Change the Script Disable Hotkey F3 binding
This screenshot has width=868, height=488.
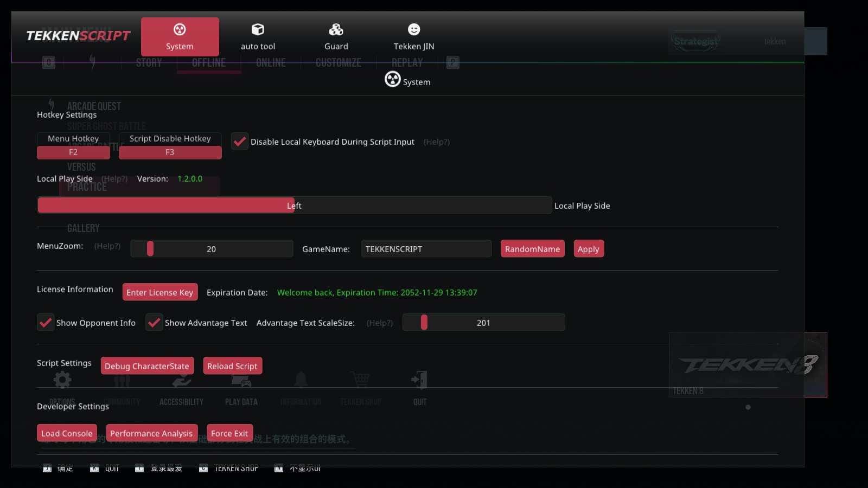[170, 152]
